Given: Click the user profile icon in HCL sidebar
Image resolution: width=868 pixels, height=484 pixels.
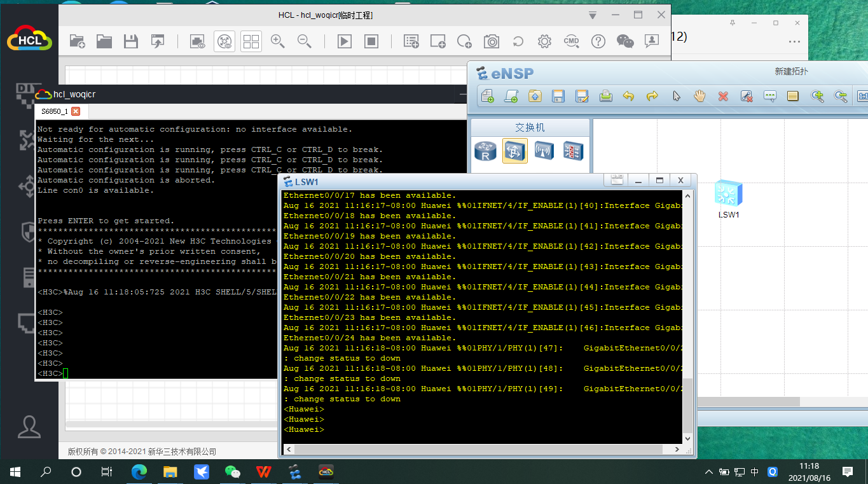Looking at the screenshot, I should (29, 427).
